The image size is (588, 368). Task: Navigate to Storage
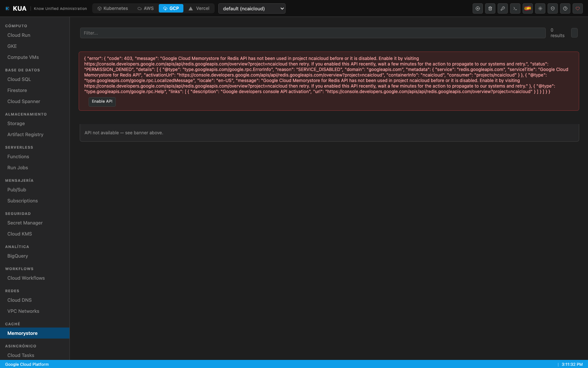(x=35, y=124)
